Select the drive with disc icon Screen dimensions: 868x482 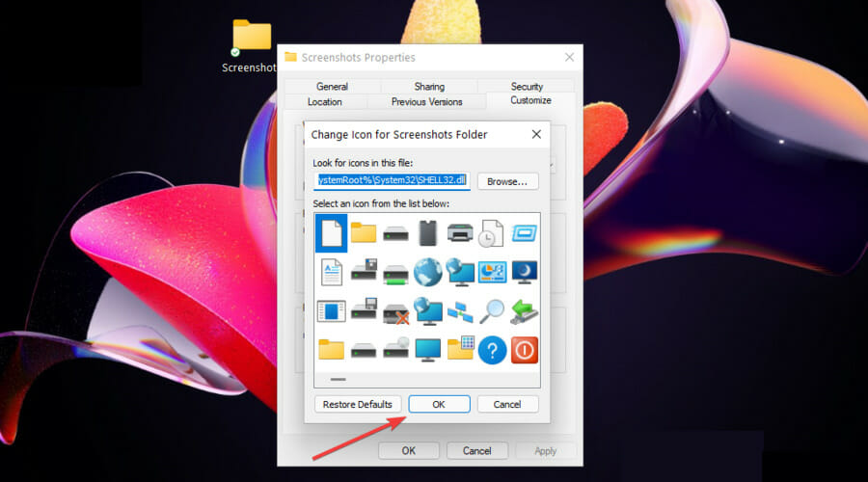point(395,348)
